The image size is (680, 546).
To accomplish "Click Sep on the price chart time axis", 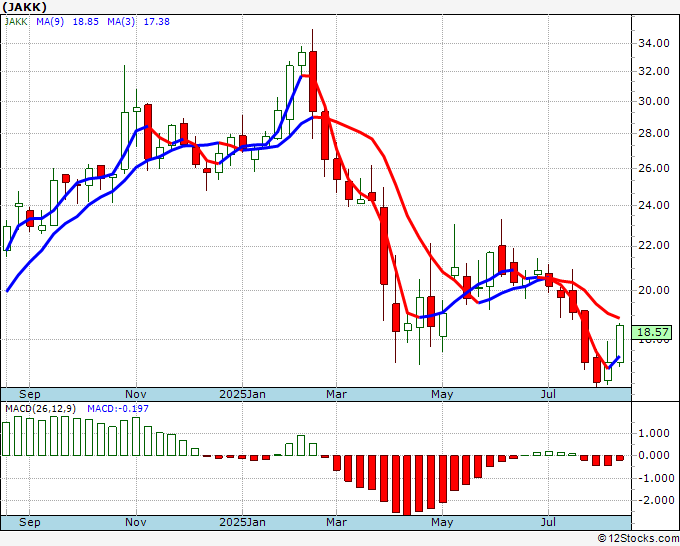I will point(29,394).
